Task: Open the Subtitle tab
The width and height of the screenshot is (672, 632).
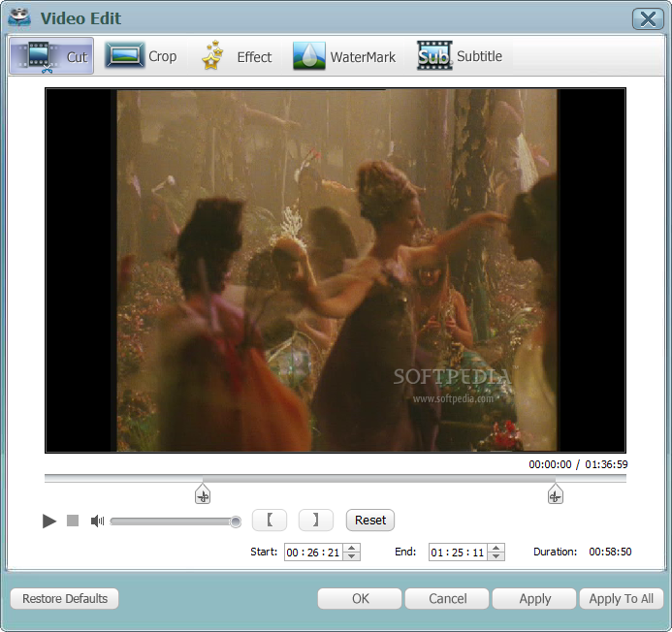Action: tap(460, 56)
